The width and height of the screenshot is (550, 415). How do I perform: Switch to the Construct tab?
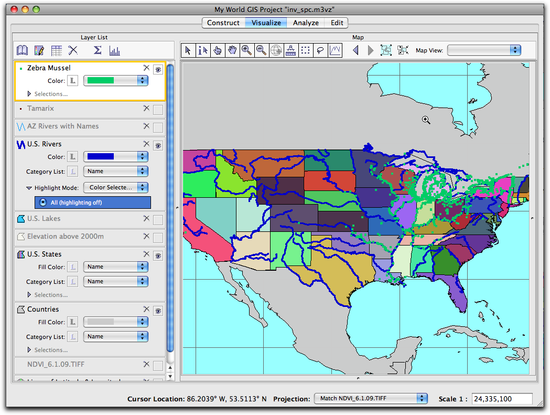[x=223, y=23]
